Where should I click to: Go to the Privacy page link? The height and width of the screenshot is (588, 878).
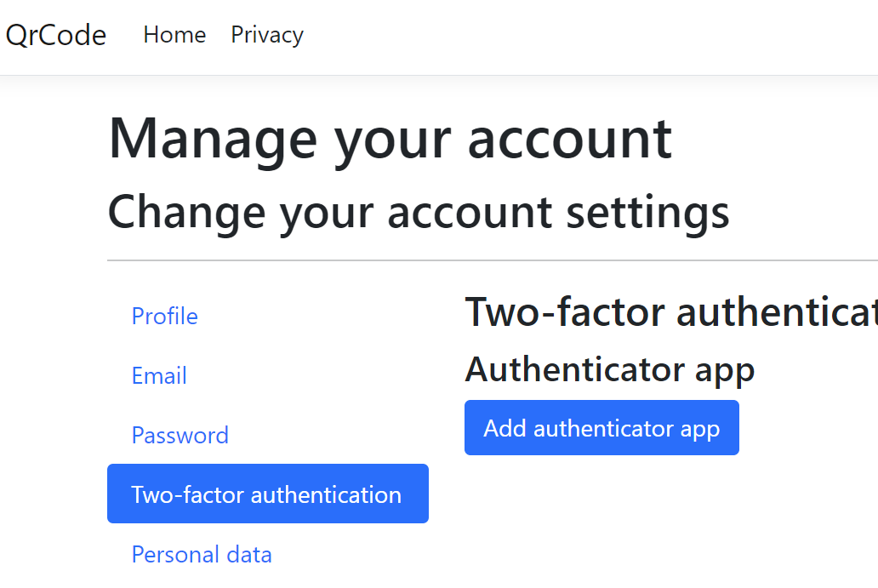tap(267, 35)
